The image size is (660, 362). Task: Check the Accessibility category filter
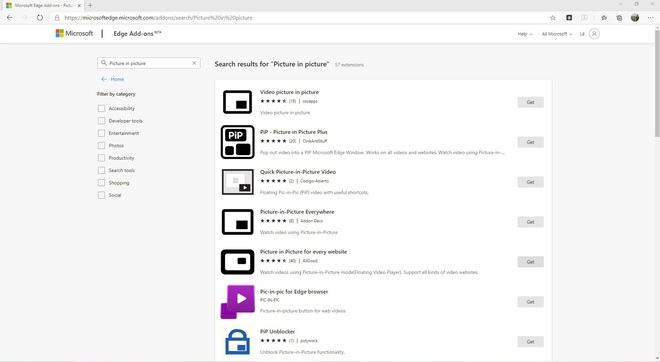click(x=101, y=109)
